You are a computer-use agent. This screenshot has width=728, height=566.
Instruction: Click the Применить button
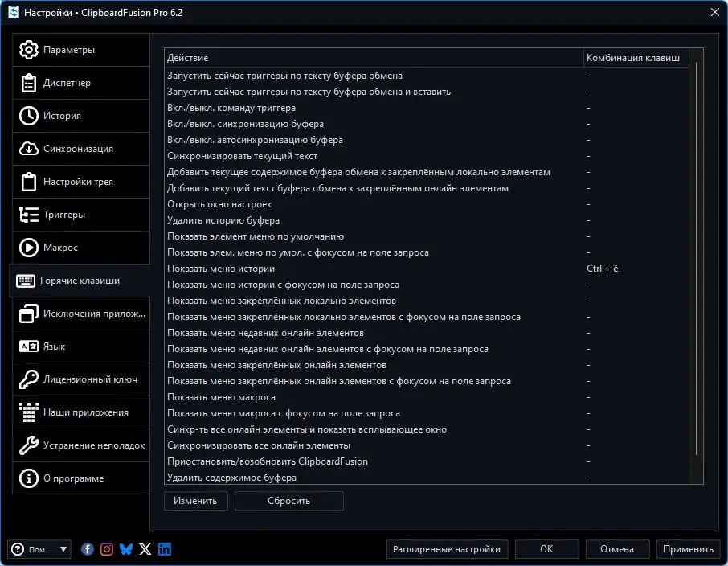point(688,549)
